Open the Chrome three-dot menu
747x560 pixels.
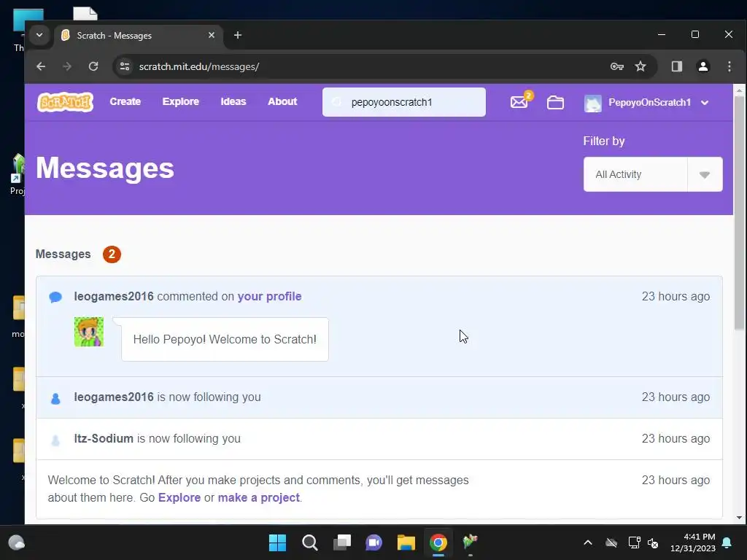click(x=729, y=66)
